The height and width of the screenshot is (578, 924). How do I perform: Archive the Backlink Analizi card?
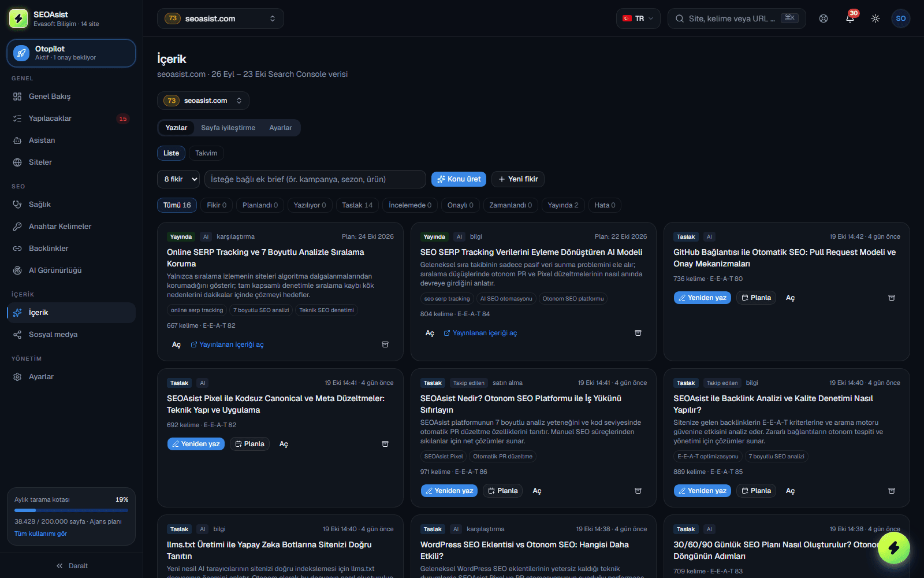tap(892, 491)
